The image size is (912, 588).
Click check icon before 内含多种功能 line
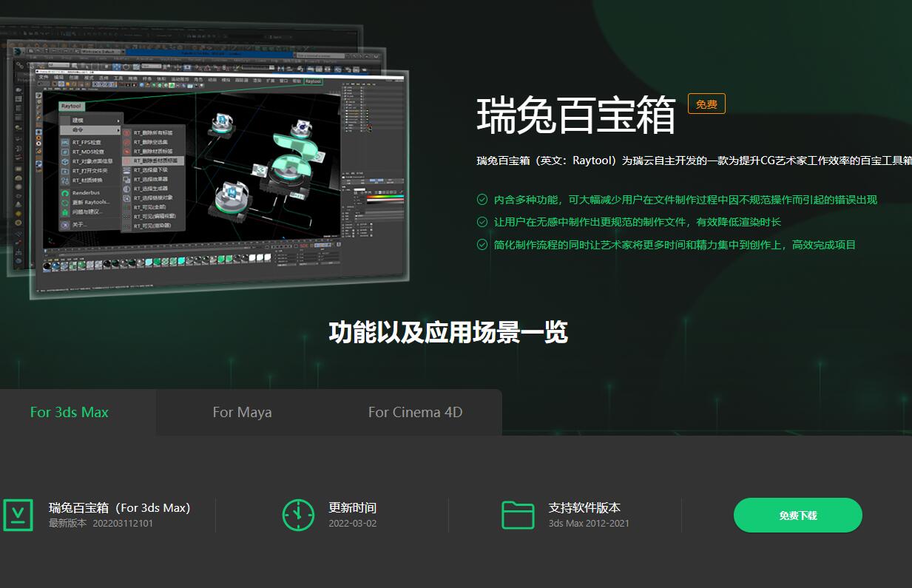point(482,200)
